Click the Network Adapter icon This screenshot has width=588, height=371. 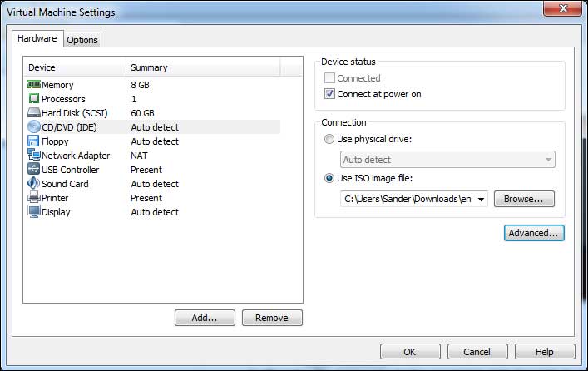[34, 156]
